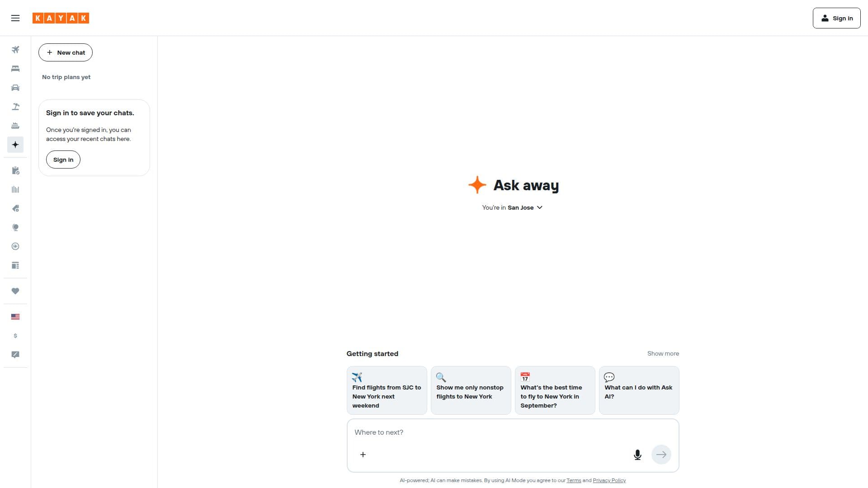Open Cars icon in sidebar

click(x=15, y=88)
